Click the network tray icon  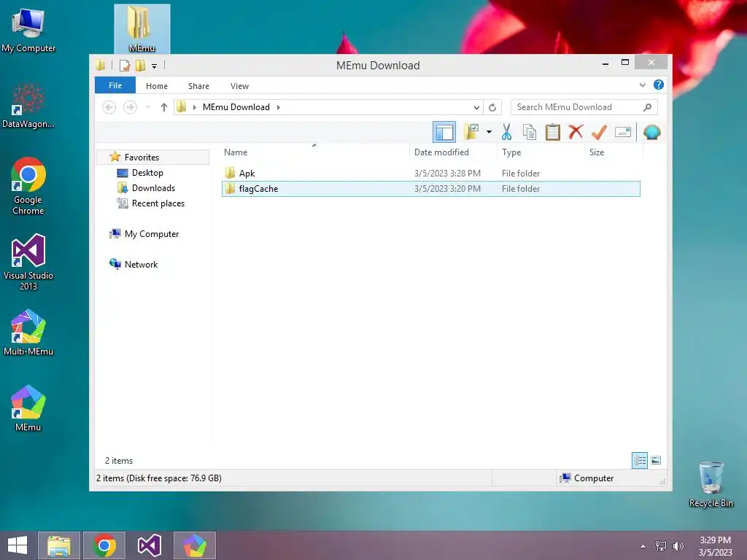tap(660, 546)
